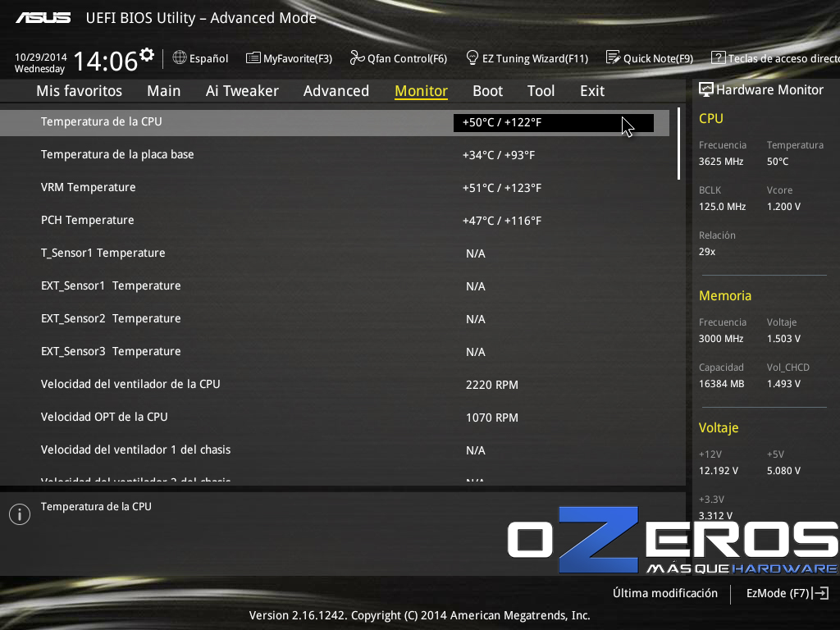
Task: Show Teclas de acceso directo
Action: [x=775, y=58]
